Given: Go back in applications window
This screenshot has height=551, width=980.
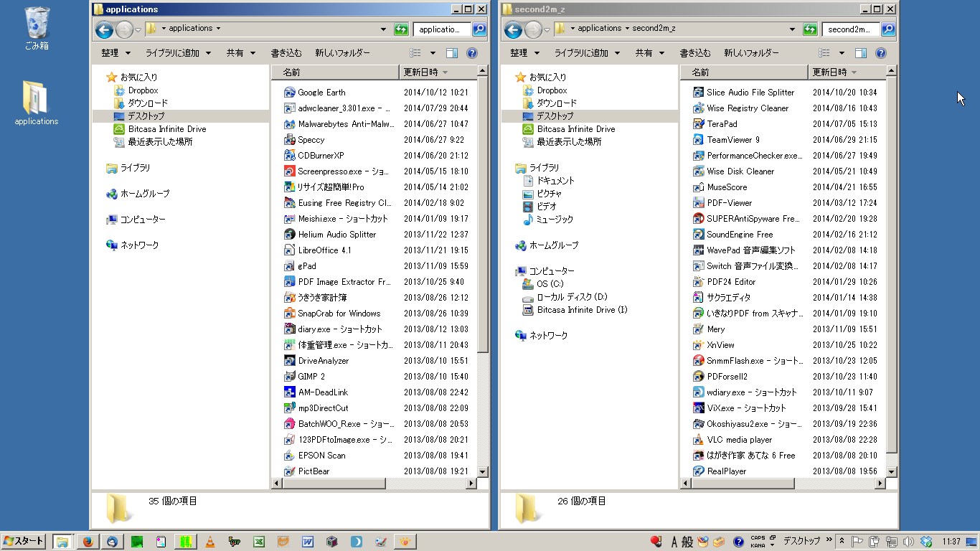Looking at the screenshot, I should click(105, 29).
